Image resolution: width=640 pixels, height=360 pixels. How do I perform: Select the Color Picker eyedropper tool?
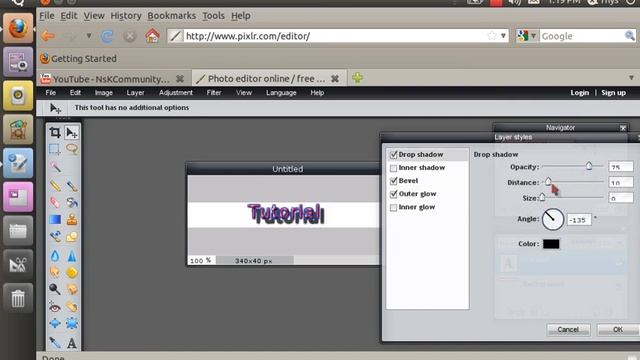coord(55,342)
